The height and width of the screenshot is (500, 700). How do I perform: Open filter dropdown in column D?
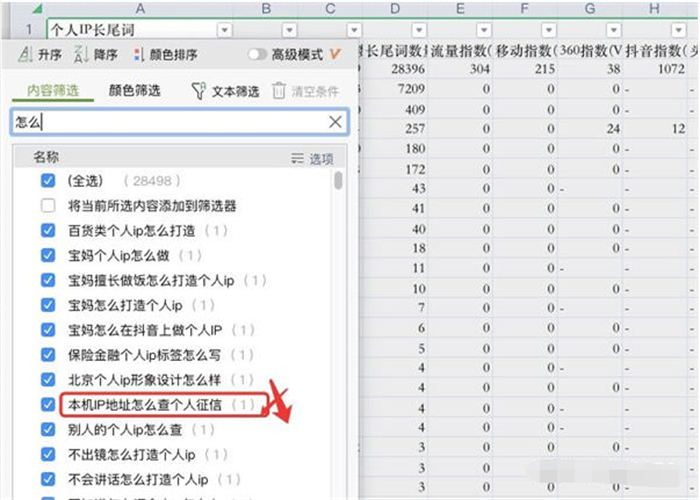pyautogui.click(x=419, y=30)
